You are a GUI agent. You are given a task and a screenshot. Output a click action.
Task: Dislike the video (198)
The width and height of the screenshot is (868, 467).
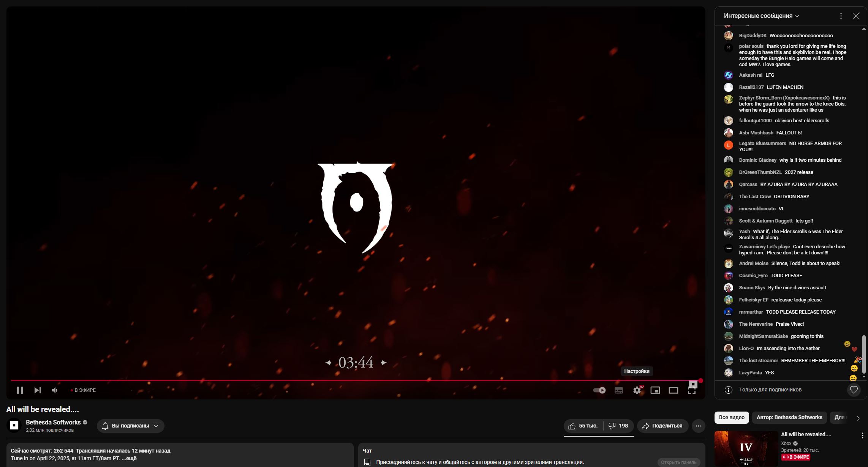pyautogui.click(x=618, y=426)
